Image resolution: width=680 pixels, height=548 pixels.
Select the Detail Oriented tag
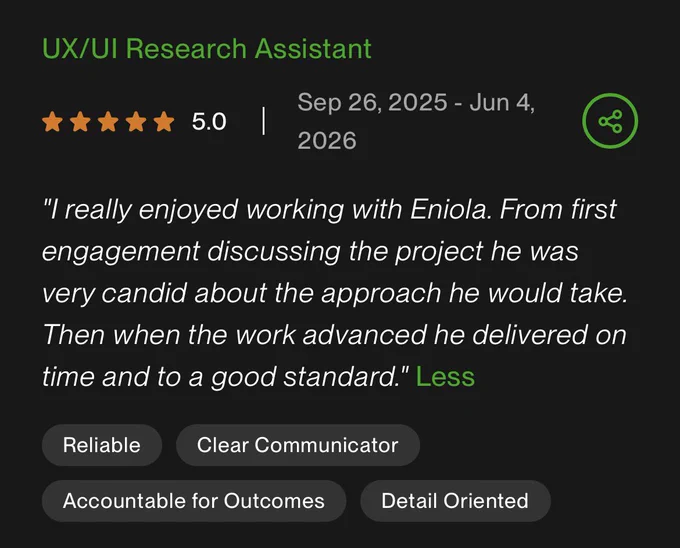tap(455, 501)
